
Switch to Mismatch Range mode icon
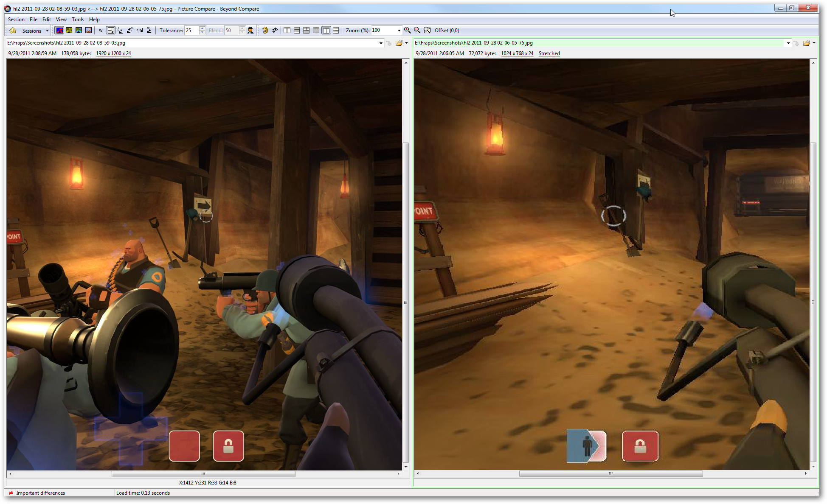coord(69,31)
